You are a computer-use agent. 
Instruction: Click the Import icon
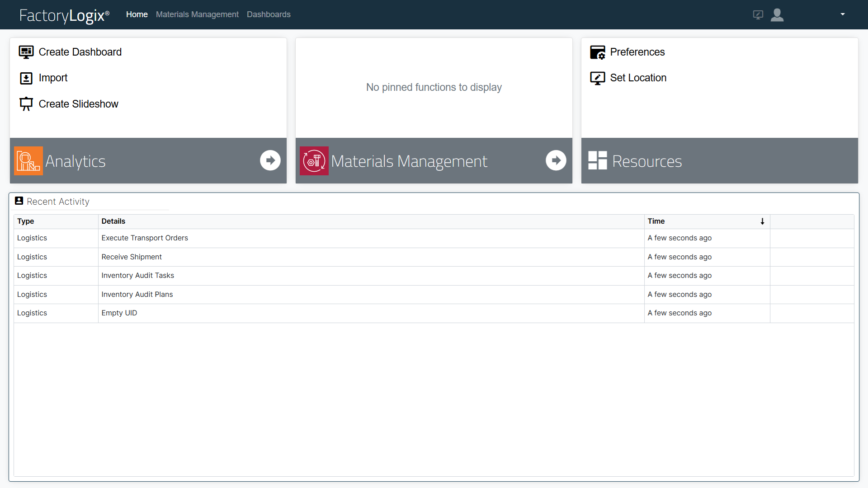coord(26,78)
